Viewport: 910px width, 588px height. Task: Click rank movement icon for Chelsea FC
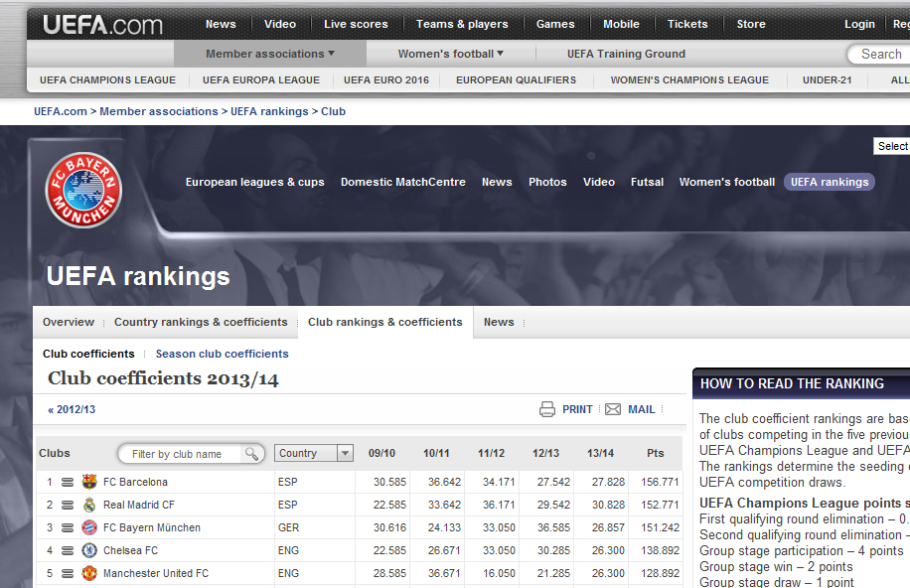click(68, 550)
